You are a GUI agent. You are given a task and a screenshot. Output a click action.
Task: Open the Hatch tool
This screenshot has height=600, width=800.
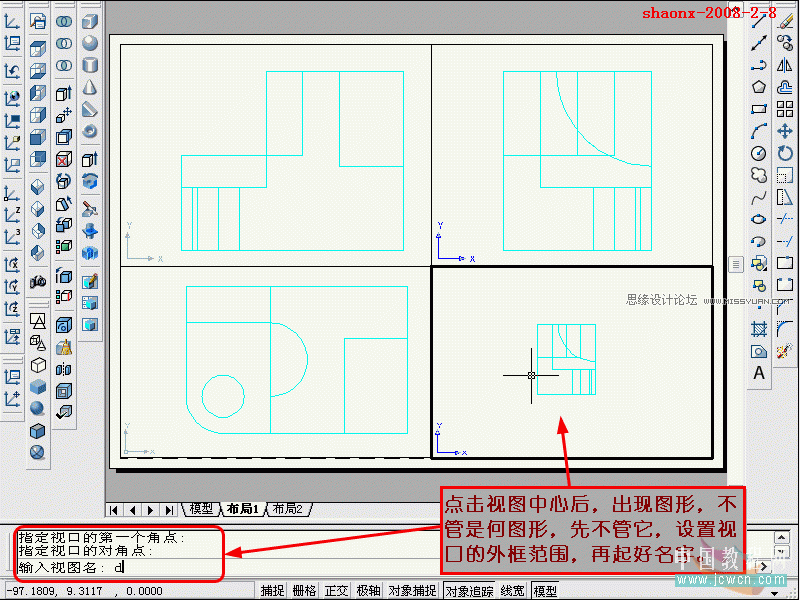point(759,329)
